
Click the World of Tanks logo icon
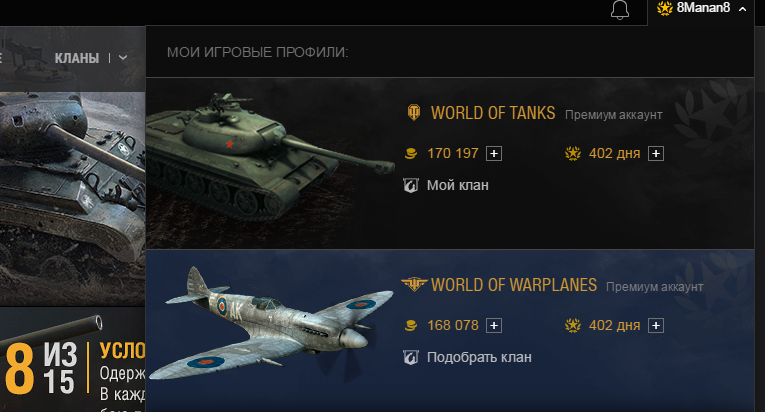point(414,113)
